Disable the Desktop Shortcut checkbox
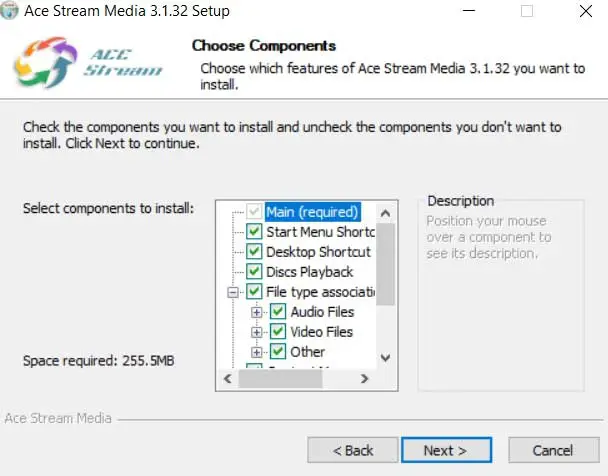608x476 pixels. [x=254, y=252]
